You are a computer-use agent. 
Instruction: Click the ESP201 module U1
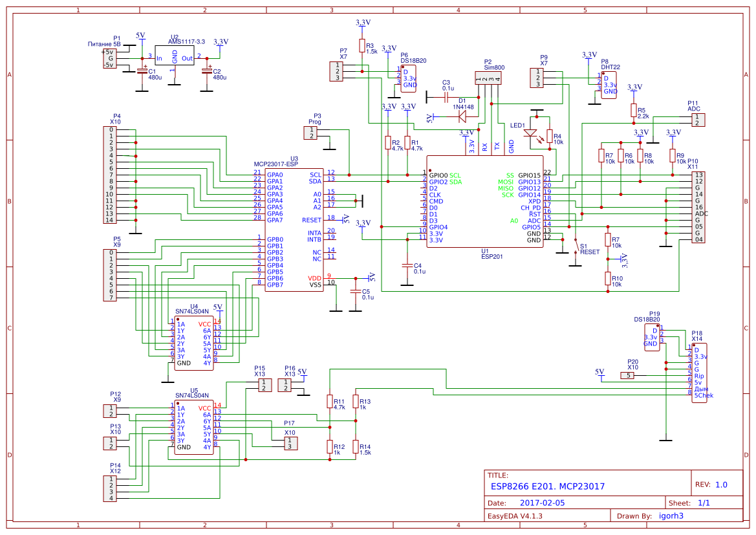[485, 201]
